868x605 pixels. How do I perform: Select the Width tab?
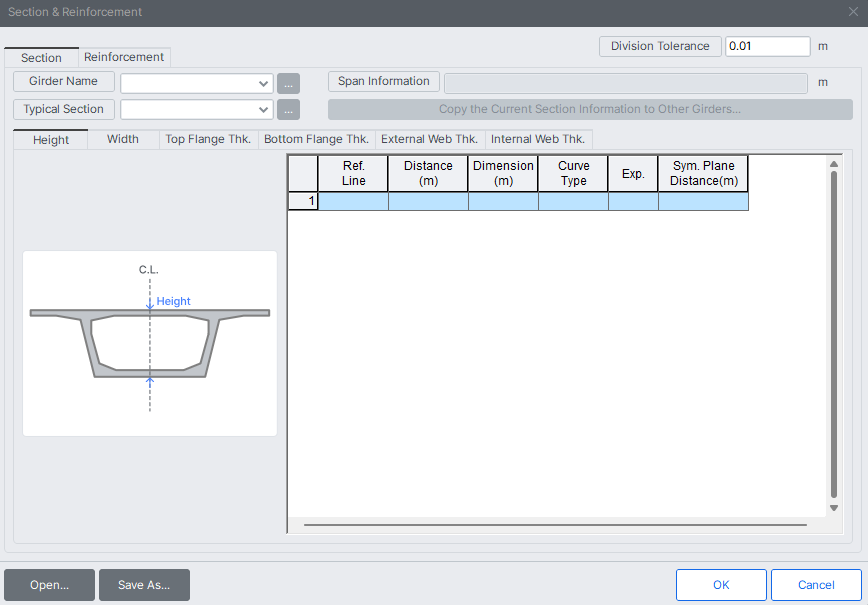tap(123, 139)
